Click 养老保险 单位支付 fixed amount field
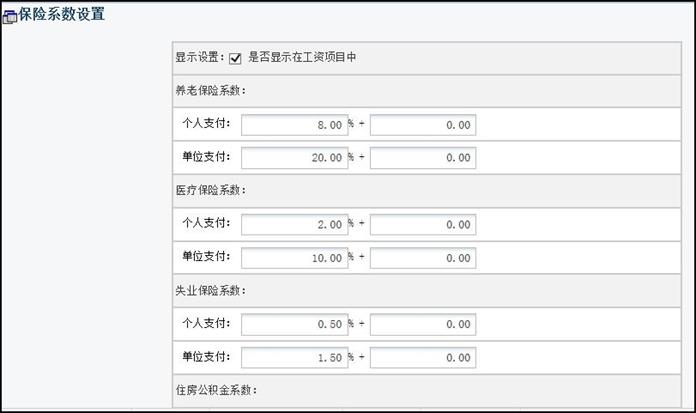This screenshot has height=413, width=696. tap(423, 158)
